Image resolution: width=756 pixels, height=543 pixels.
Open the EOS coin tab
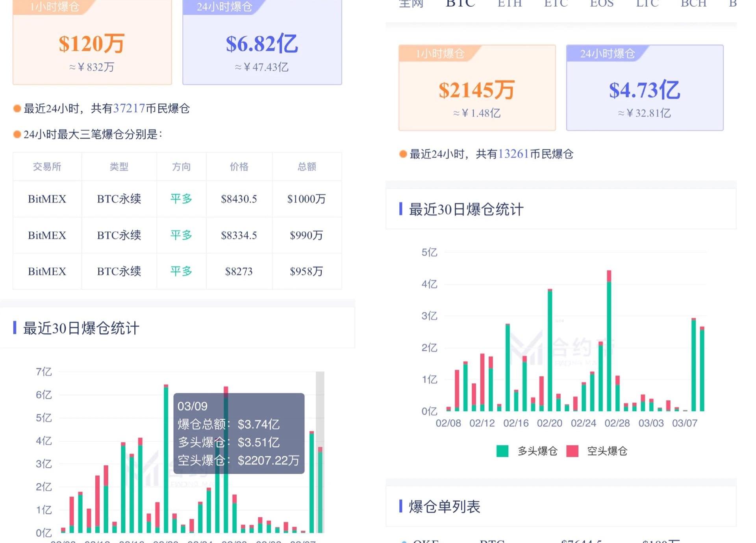click(x=602, y=4)
